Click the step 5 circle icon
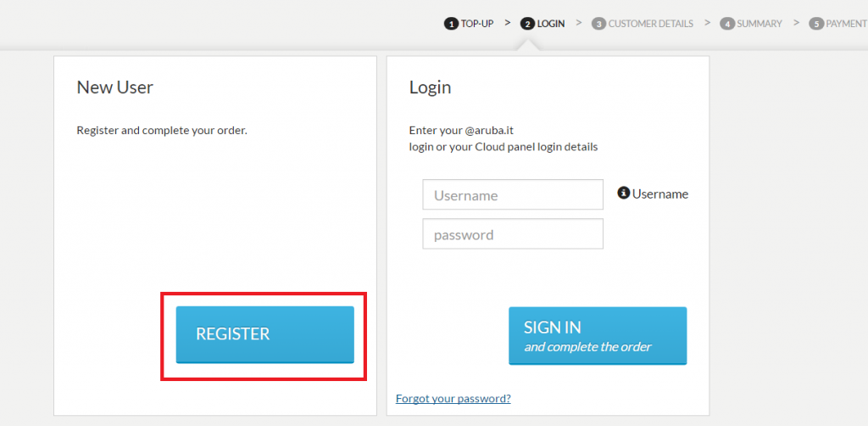Screen dimensions: 868x426 point(816,24)
